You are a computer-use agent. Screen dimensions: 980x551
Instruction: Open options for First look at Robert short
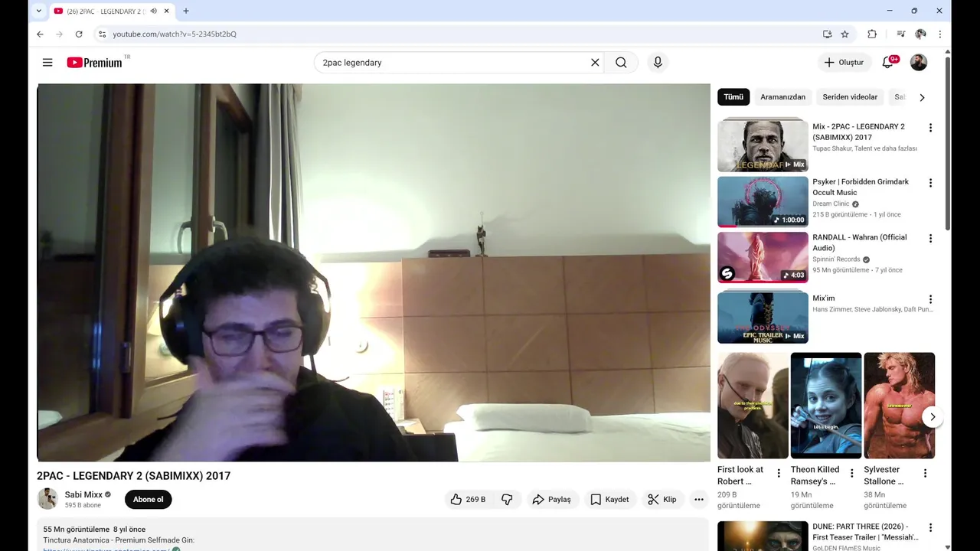(779, 474)
